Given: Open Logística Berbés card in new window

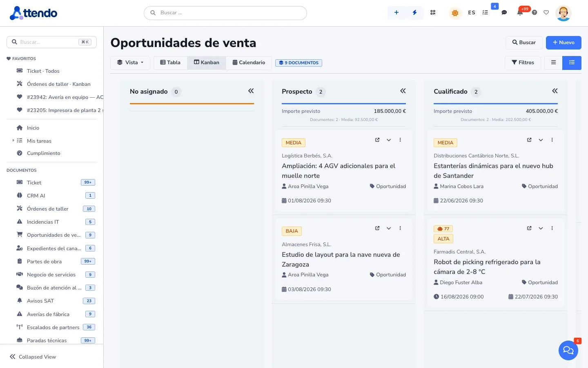Looking at the screenshot, I should click(377, 140).
